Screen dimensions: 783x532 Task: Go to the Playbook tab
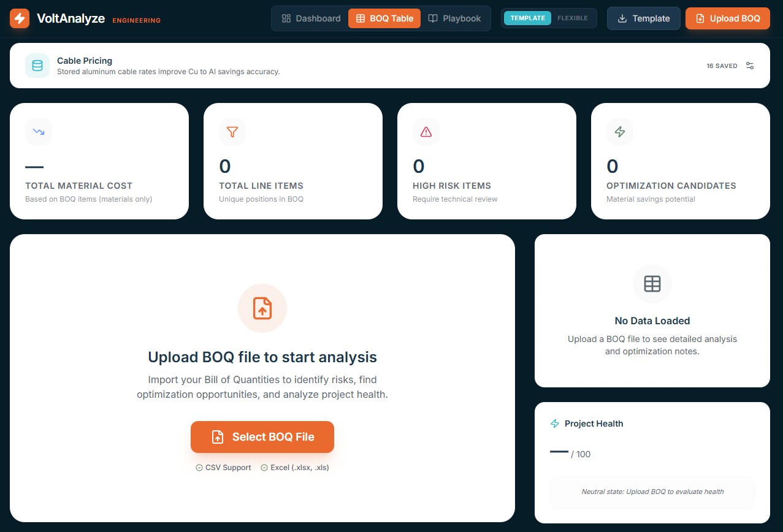click(x=454, y=18)
